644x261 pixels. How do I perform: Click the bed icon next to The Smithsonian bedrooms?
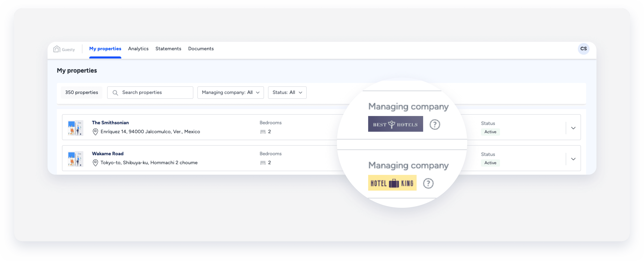coord(263,132)
